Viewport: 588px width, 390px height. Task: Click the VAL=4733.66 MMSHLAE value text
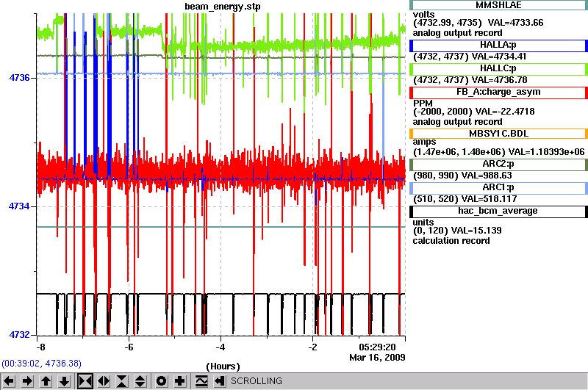point(515,23)
